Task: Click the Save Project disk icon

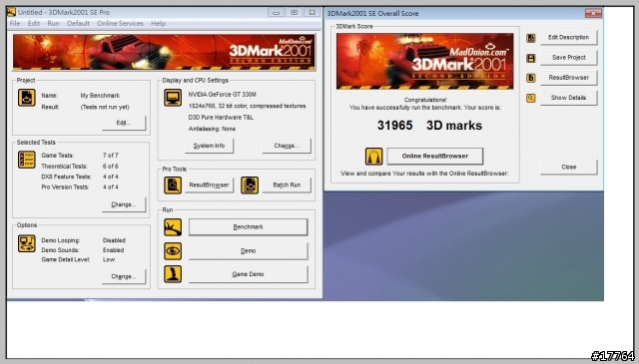Action: (530, 58)
